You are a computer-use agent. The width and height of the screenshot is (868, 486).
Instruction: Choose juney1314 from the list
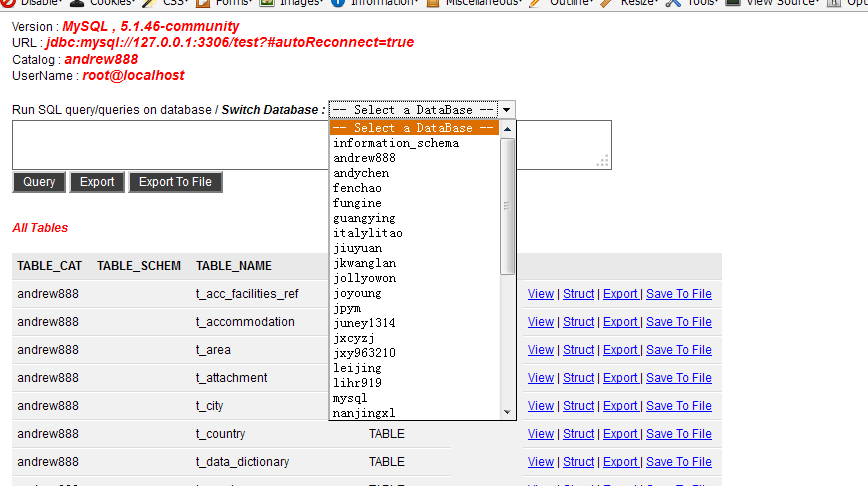[414, 323]
